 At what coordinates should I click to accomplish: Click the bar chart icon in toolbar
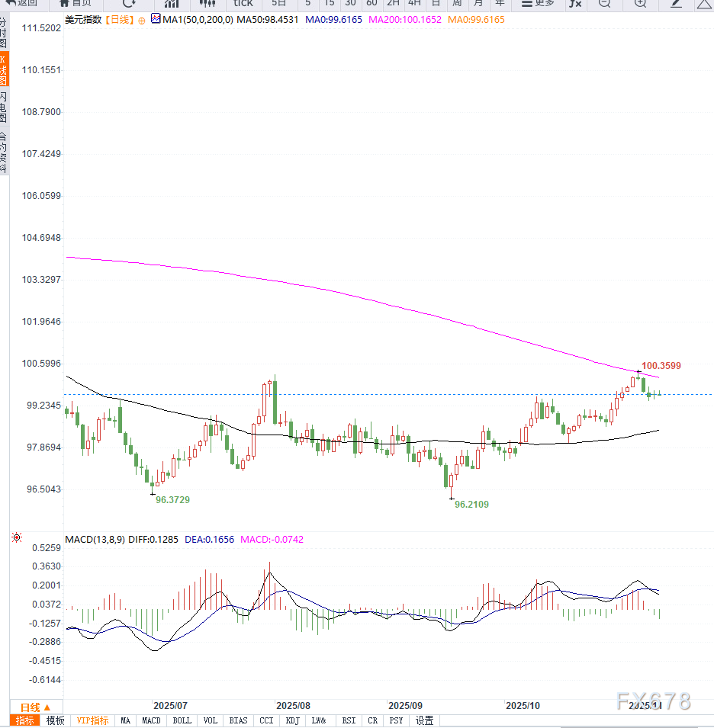[x=172, y=3]
